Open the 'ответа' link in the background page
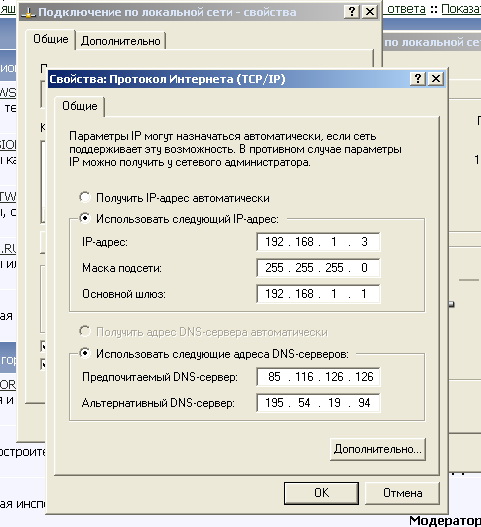The image size is (481, 527). tap(406, 9)
